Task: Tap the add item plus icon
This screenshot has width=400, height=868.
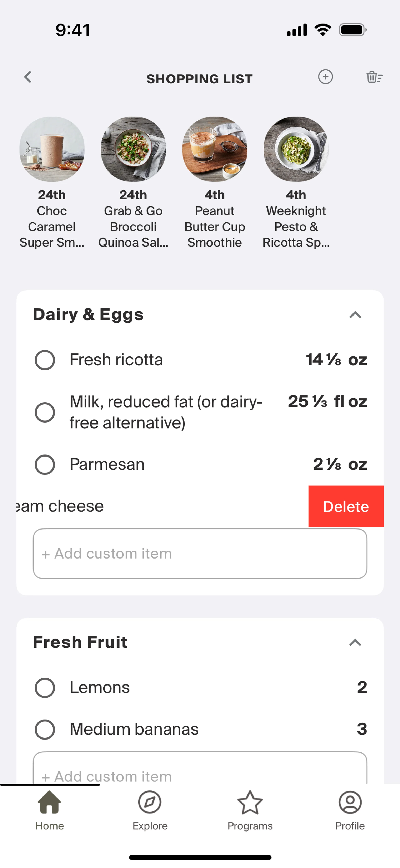Action: (x=325, y=77)
